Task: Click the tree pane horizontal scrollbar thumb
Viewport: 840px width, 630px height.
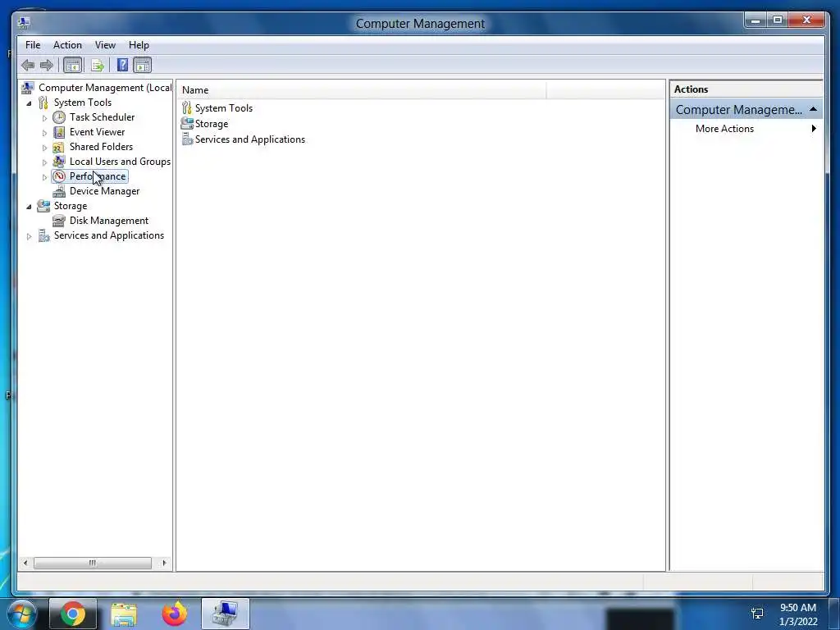Action: pyautogui.click(x=93, y=563)
